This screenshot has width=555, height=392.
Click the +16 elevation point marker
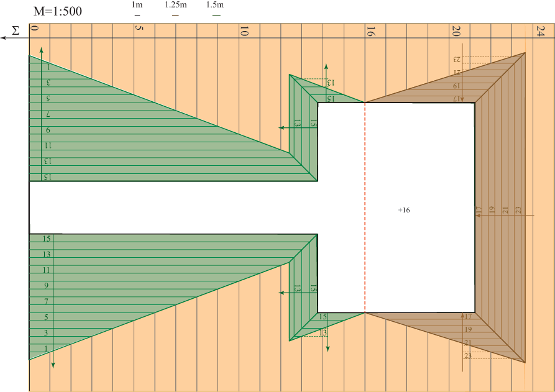[404, 211]
